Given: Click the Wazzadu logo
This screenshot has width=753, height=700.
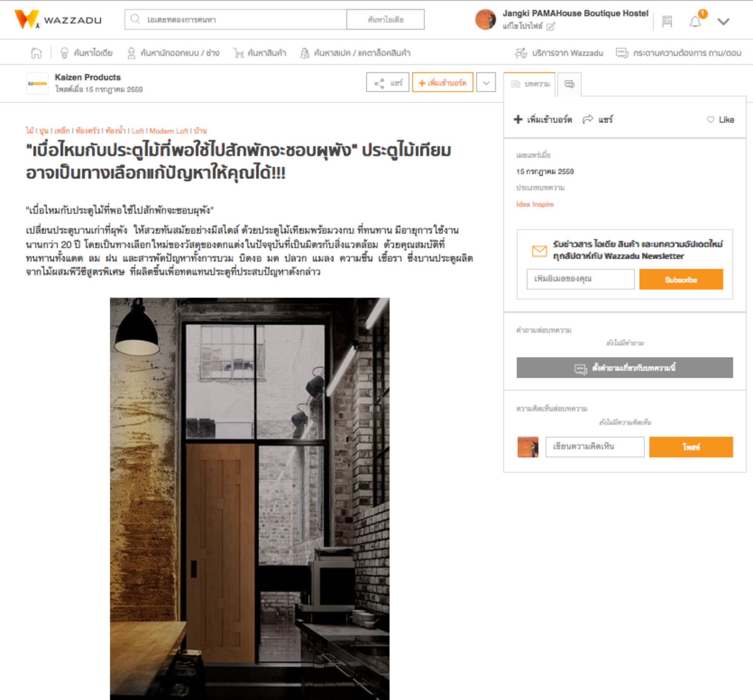Looking at the screenshot, I should [x=58, y=19].
